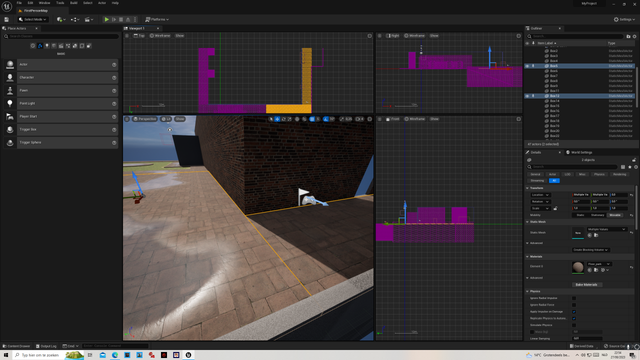Image resolution: width=640 pixels, height=360 pixels.
Task: Collapse the Physics section
Action: coord(527,291)
